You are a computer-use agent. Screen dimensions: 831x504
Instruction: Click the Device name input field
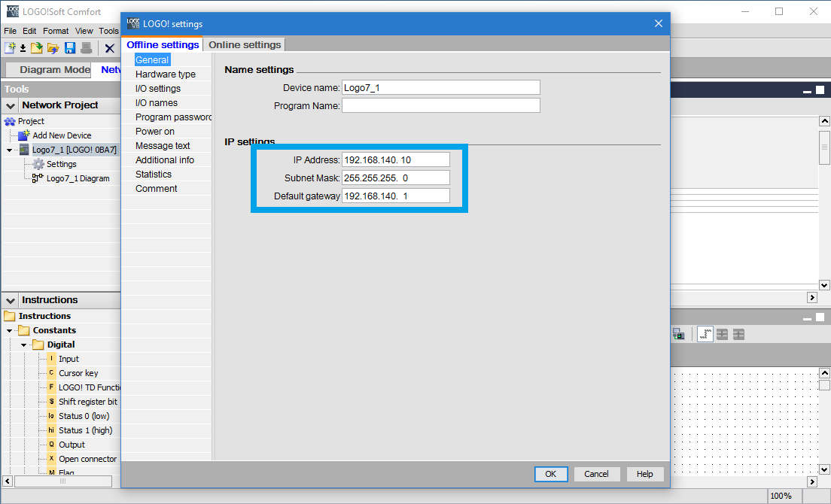(x=440, y=87)
